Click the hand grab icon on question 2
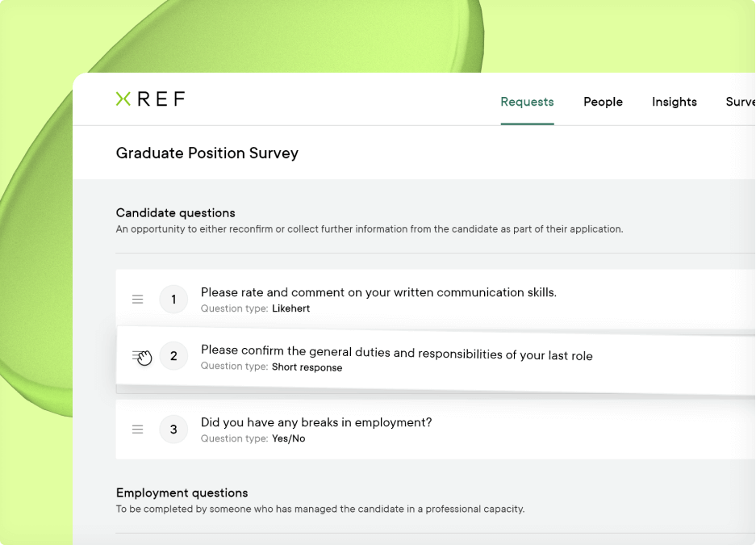This screenshot has width=756, height=545. [x=142, y=356]
